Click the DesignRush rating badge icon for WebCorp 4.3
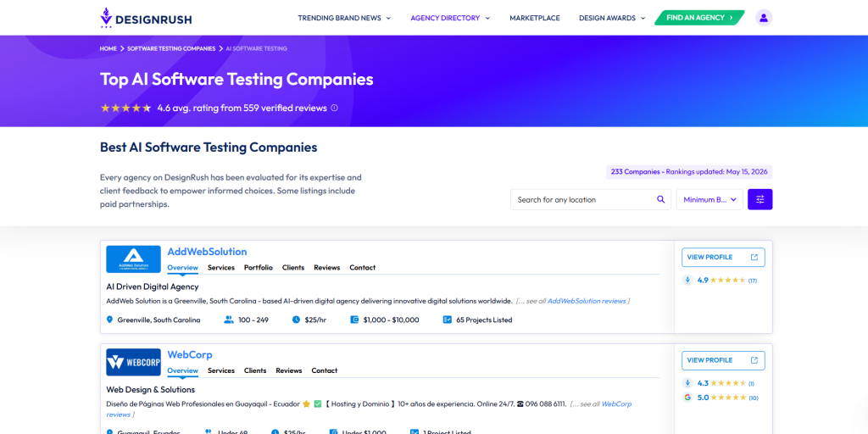This screenshot has height=434, width=868. [x=687, y=382]
